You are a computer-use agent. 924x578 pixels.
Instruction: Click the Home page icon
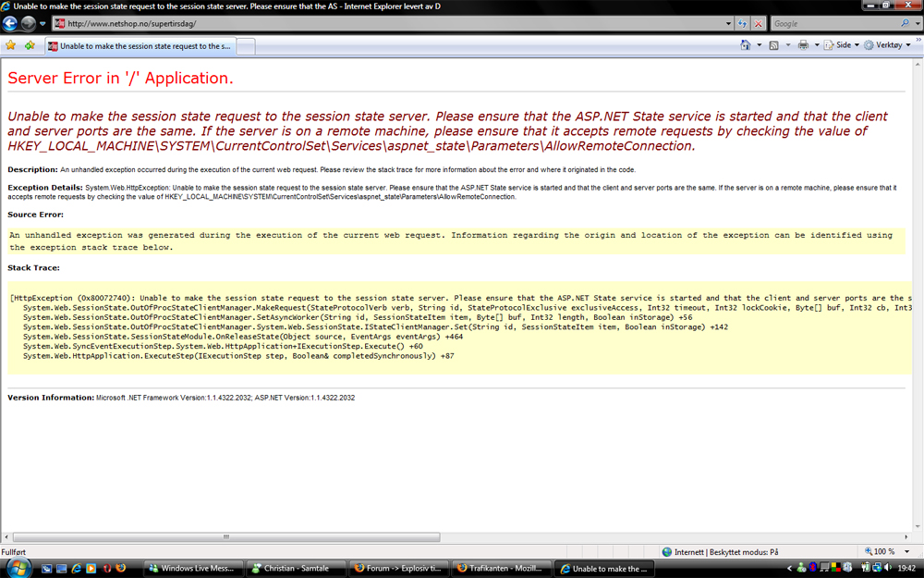(746, 44)
